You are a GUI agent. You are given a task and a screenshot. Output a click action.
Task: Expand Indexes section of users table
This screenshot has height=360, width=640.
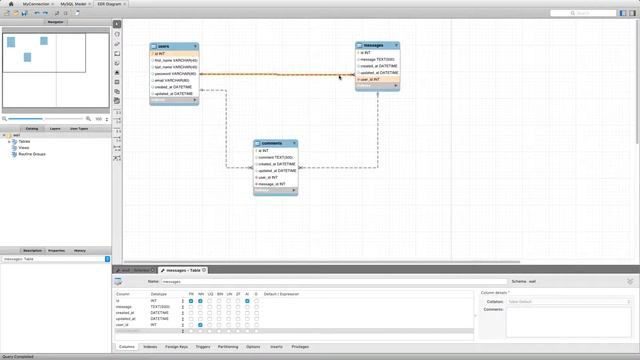click(195, 100)
